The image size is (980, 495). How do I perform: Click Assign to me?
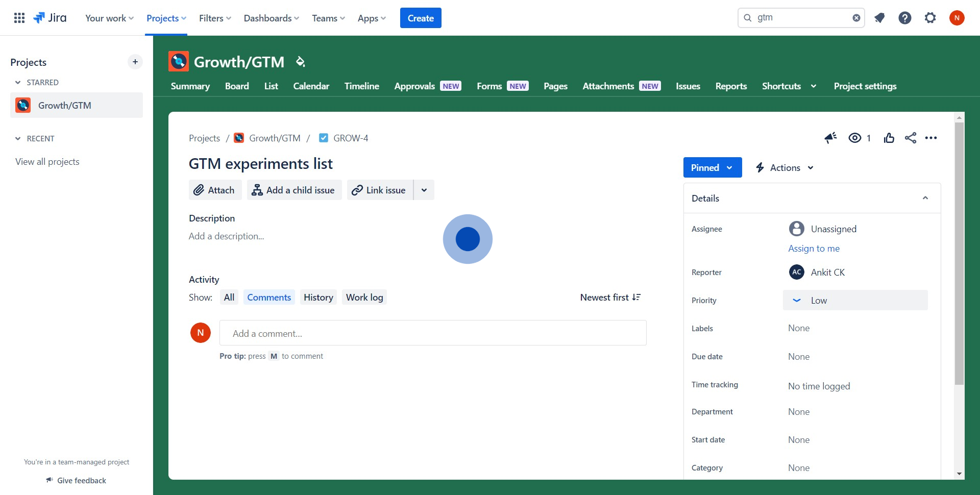pos(814,248)
